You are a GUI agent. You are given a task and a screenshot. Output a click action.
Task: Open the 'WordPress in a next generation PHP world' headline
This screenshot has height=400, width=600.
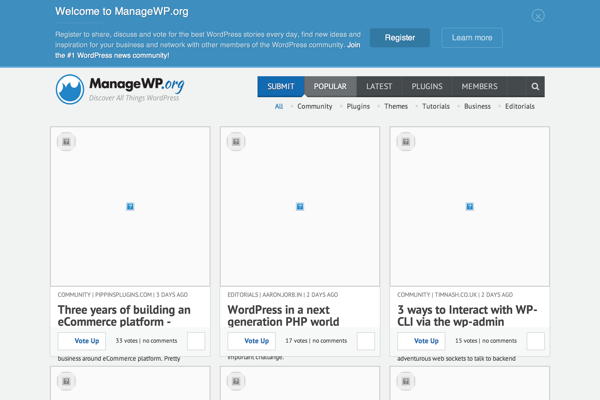click(283, 316)
